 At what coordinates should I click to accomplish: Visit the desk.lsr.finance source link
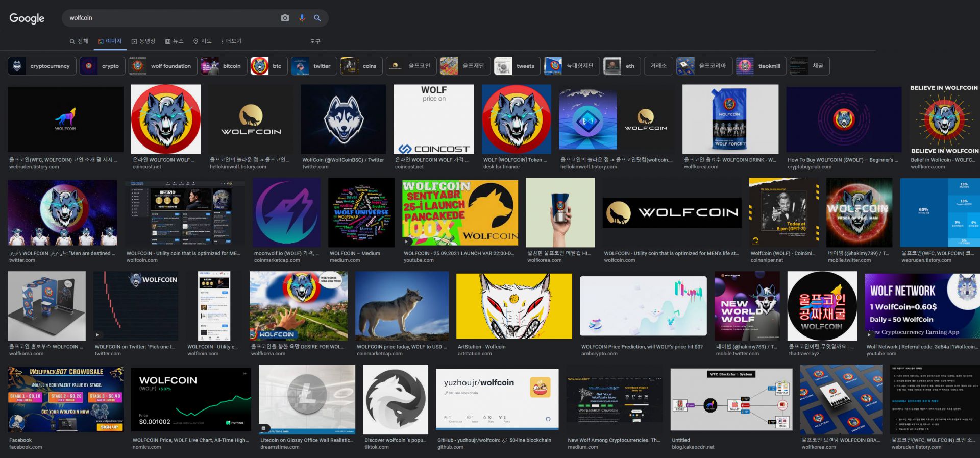point(501,167)
